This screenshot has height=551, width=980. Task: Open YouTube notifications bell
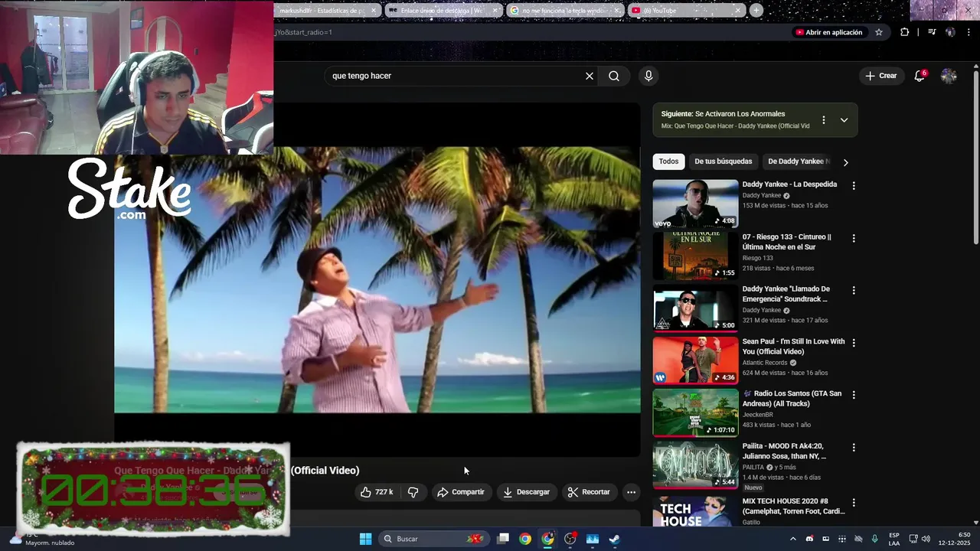920,76
